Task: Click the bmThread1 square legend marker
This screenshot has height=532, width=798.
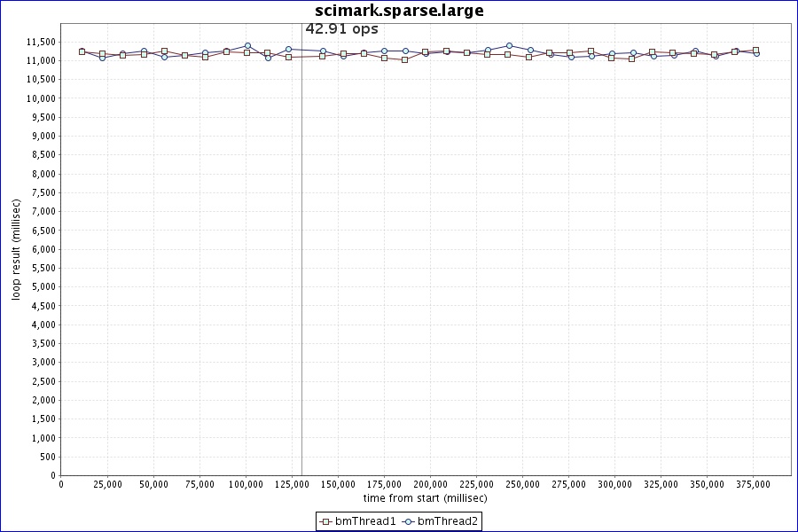Action: pyautogui.click(x=326, y=521)
